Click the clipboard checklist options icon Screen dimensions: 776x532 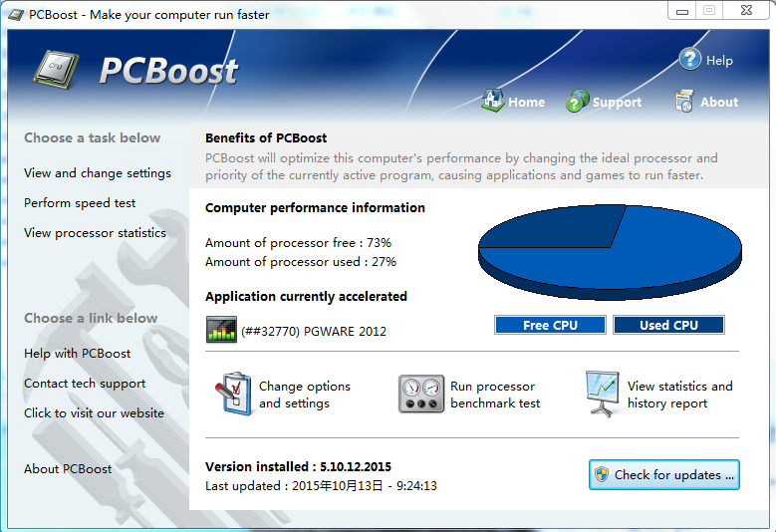pyautogui.click(x=233, y=394)
